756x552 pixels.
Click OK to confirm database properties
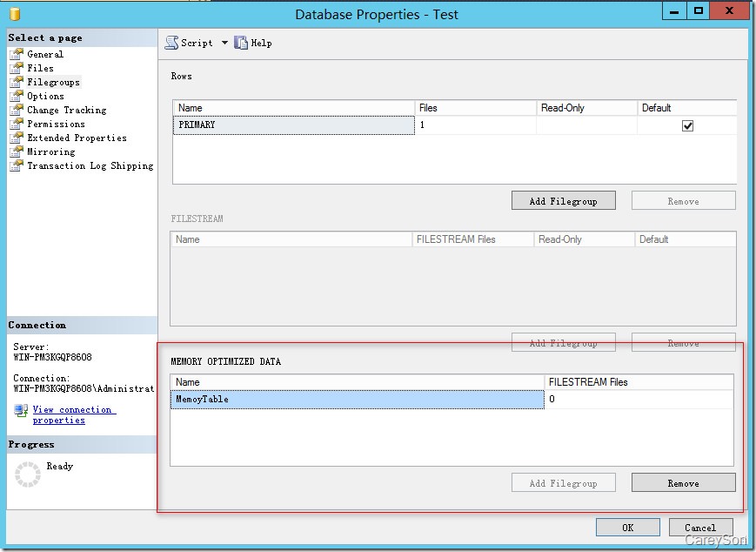coord(627,528)
